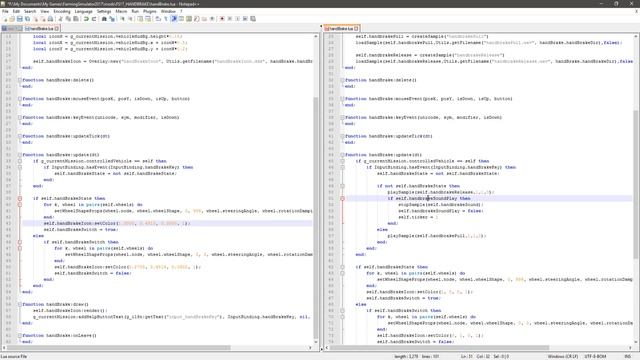The image size is (640, 360).
Task: Collapse handBrake:update(dt) function in the left pane
Action: tap(20, 155)
